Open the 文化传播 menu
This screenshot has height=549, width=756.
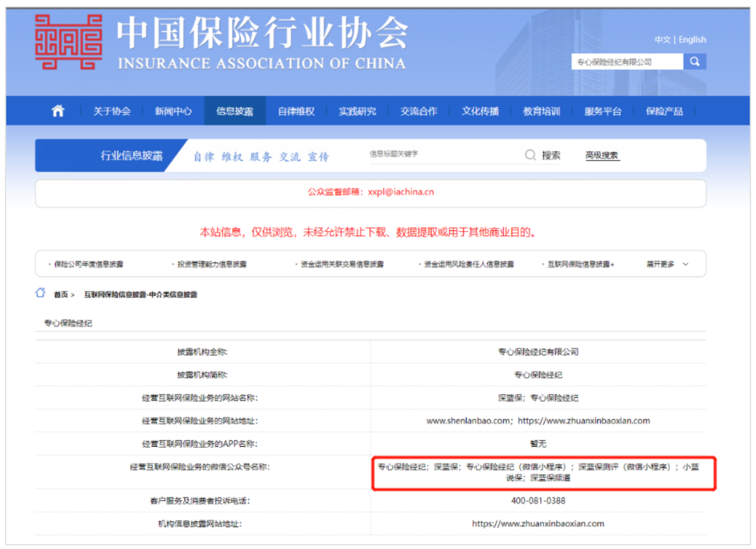tap(480, 111)
